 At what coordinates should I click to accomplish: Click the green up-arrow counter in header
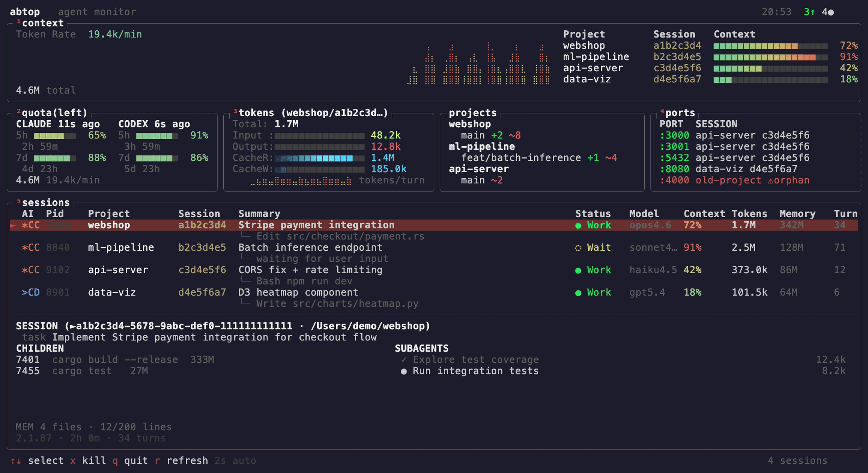coord(809,12)
